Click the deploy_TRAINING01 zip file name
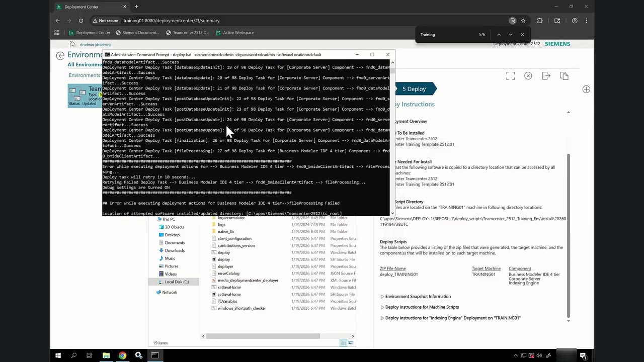 click(x=399, y=275)
